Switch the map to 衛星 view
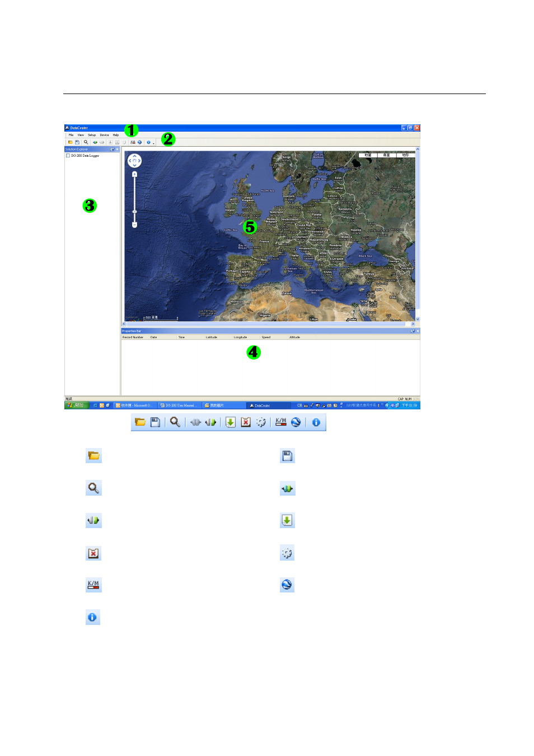This screenshot has height=756, width=534. [387, 155]
